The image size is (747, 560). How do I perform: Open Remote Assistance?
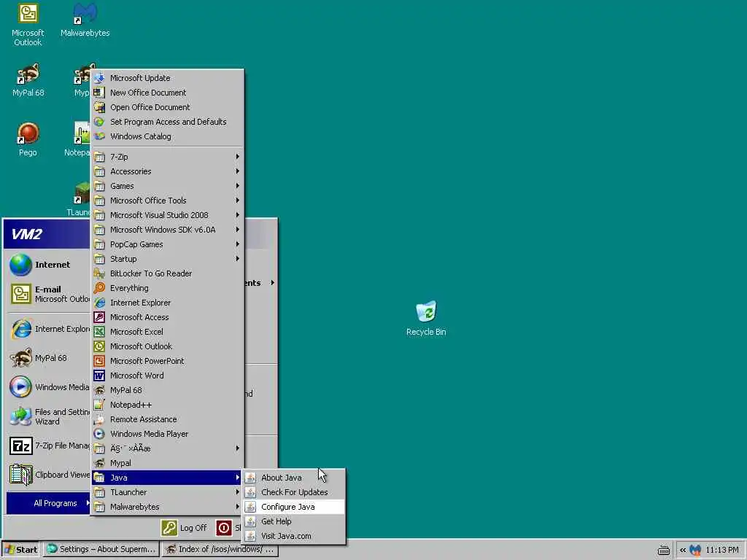167,419
